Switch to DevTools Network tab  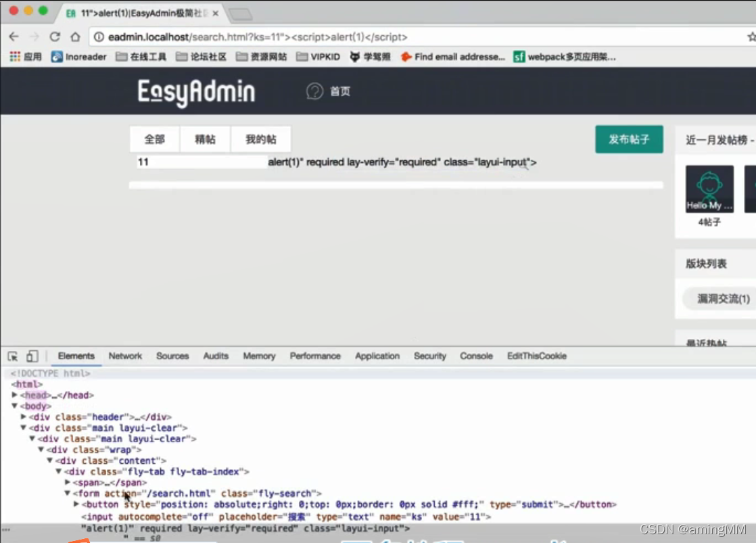(125, 356)
